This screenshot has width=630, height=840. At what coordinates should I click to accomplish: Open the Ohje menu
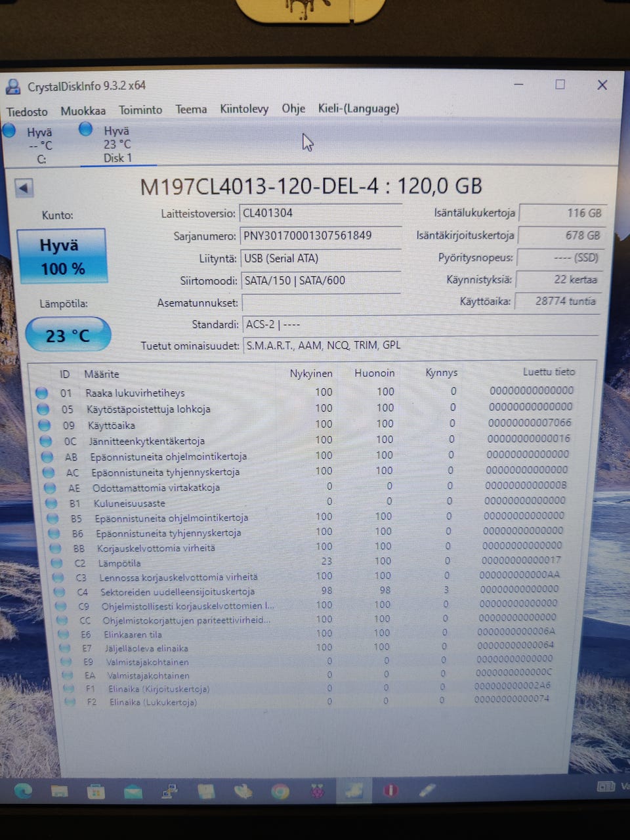[293, 108]
